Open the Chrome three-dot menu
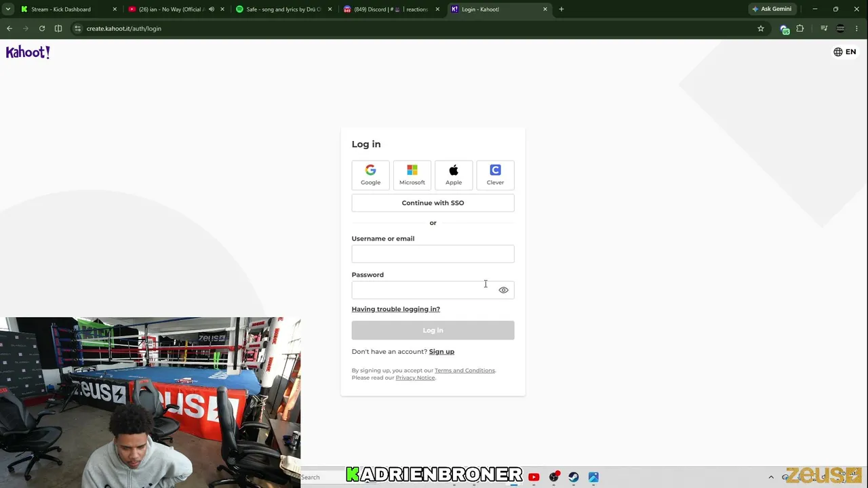This screenshot has height=488, width=868. (857, 28)
